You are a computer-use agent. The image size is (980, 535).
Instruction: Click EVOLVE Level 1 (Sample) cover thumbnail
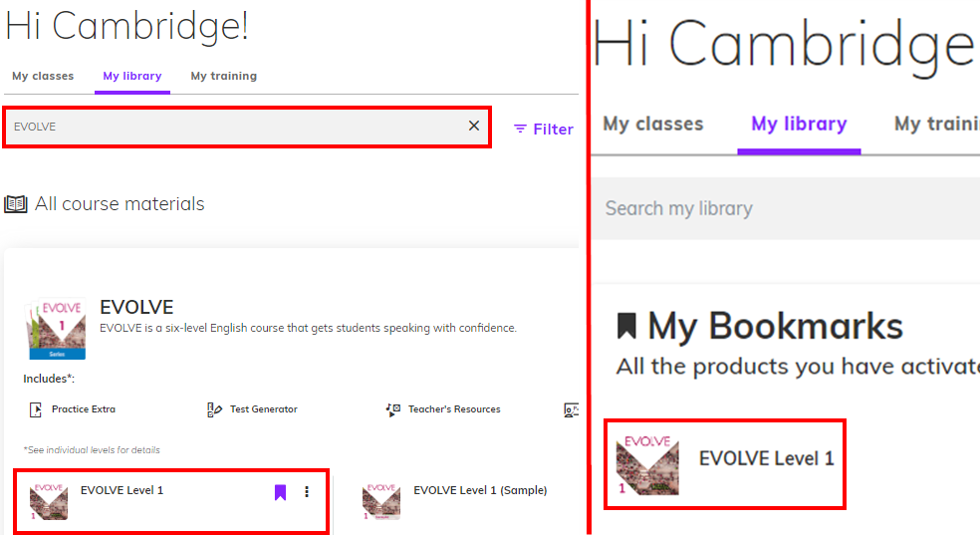click(x=381, y=501)
